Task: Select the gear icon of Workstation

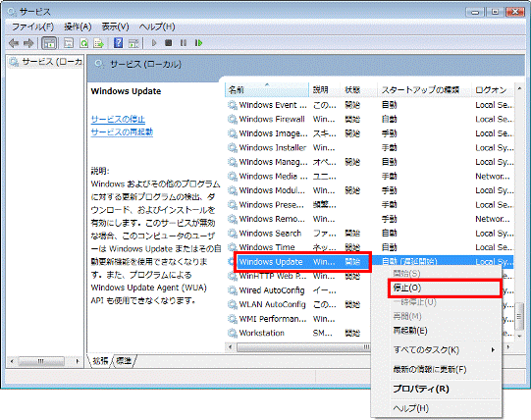Action: tap(233, 333)
